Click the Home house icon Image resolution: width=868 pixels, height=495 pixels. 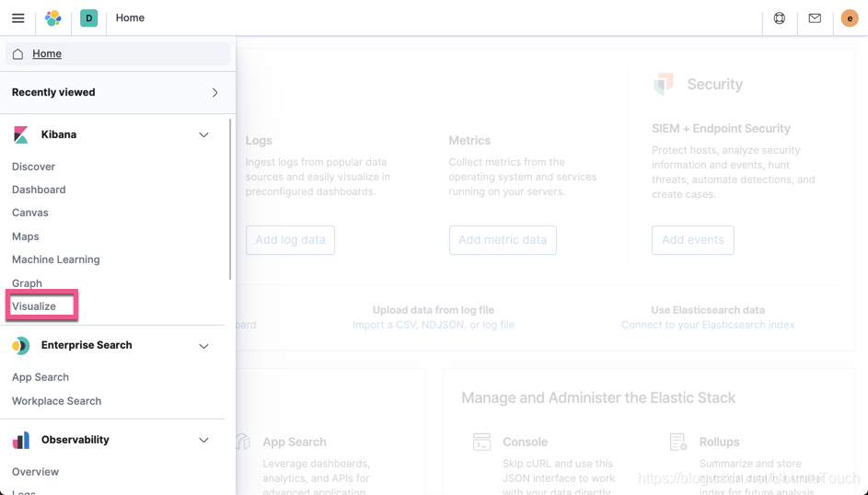pos(17,53)
